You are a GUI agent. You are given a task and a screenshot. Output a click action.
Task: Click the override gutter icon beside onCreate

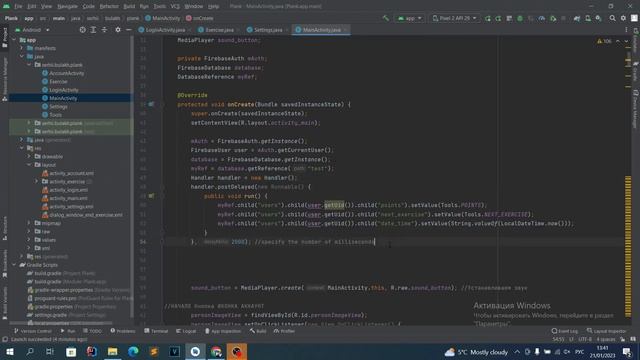pos(151,104)
